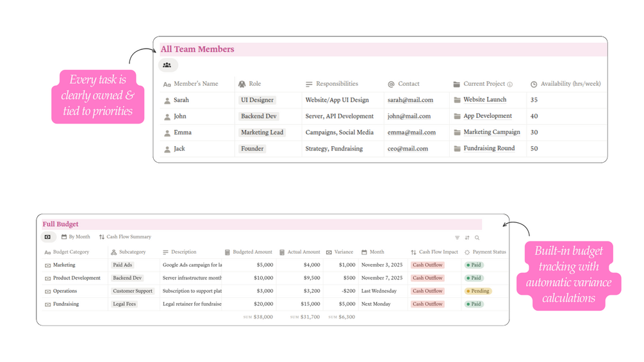Click folder icon beside Website Launch
Screen dimensions: 644x362
click(x=457, y=100)
